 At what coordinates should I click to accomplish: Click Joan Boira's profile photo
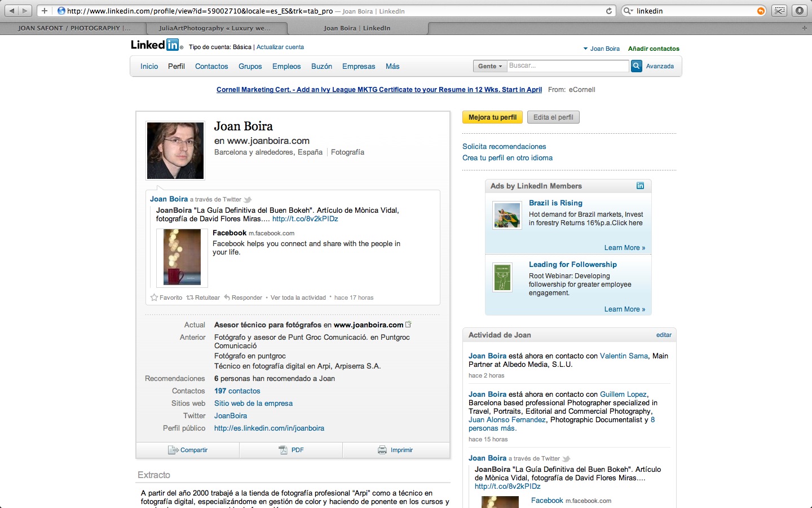(x=175, y=151)
